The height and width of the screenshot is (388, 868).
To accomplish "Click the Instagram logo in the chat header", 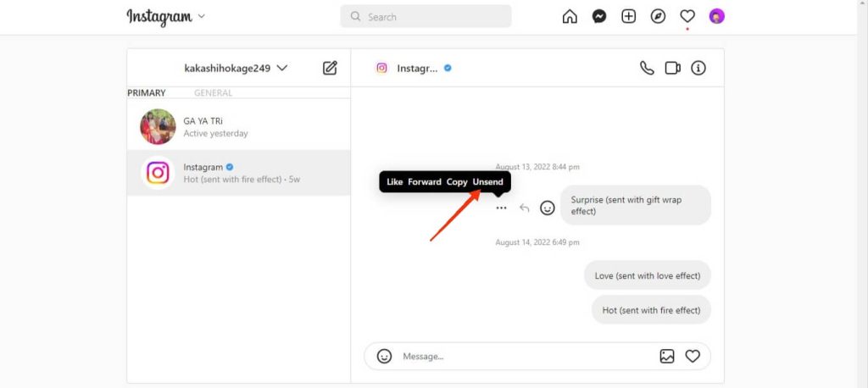I will pos(381,68).
